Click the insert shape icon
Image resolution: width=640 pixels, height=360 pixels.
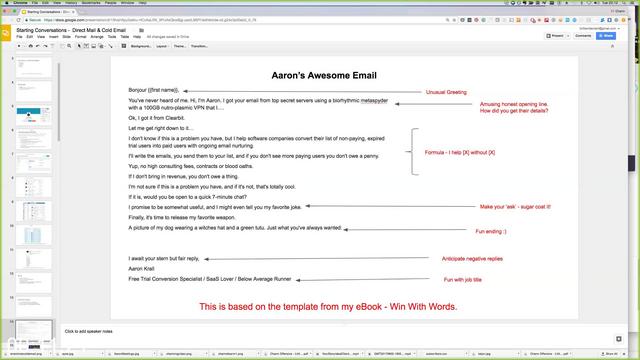coord(101,46)
